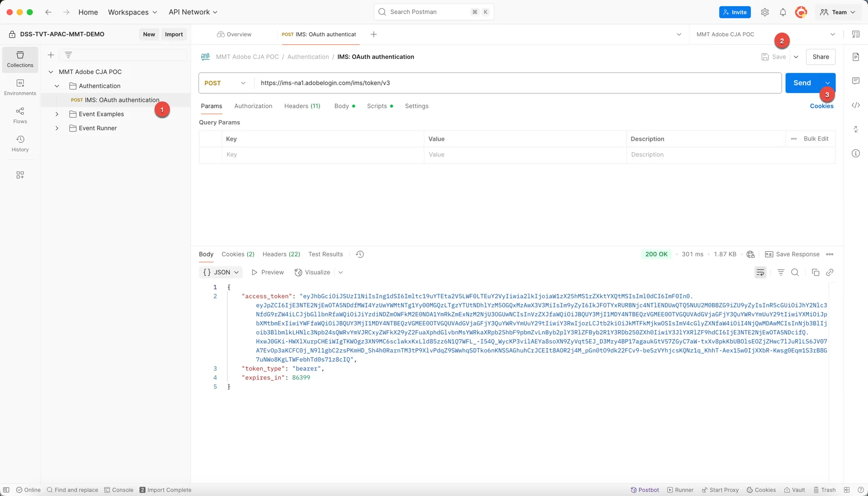This screenshot has height=496, width=868.
Task: Open the POST method dropdown
Action: [225, 83]
